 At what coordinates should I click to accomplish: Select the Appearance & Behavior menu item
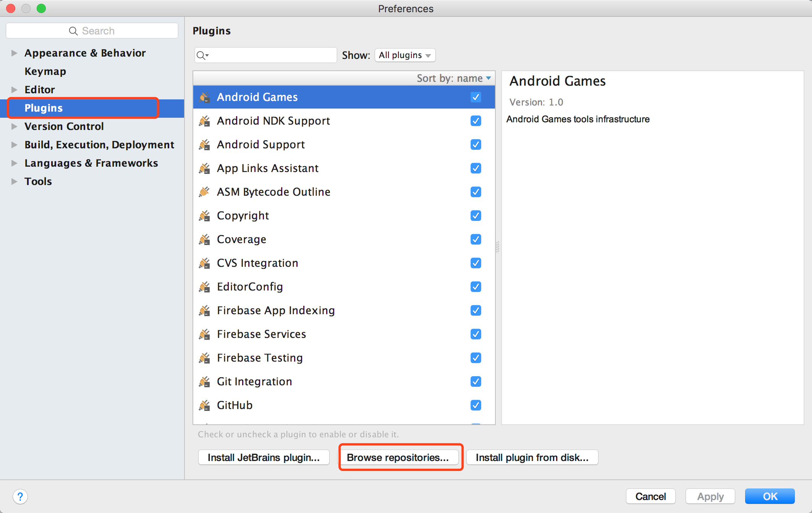point(85,53)
